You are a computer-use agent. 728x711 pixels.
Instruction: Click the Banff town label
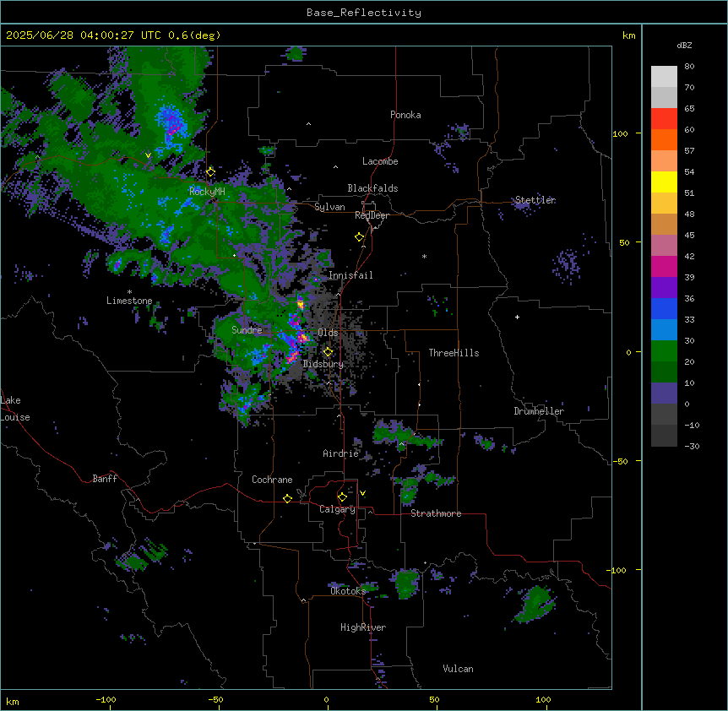coord(105,479)
